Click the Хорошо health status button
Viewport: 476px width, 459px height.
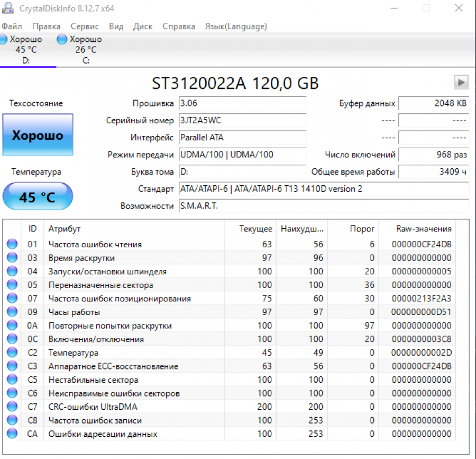point(38,135)
